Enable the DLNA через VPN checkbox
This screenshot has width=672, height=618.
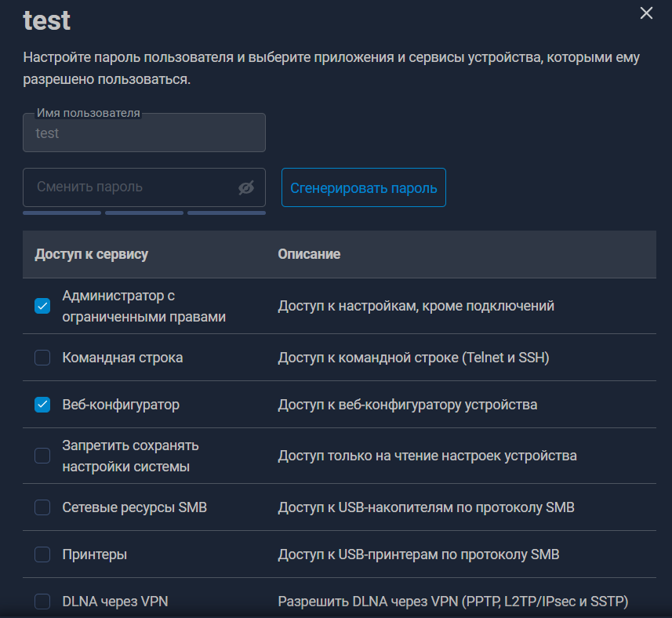(42, 602)
